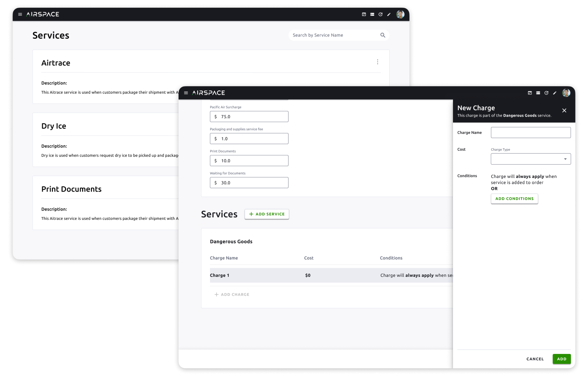
Task: Click the Dry Ice service title
Action: point(54,126)
